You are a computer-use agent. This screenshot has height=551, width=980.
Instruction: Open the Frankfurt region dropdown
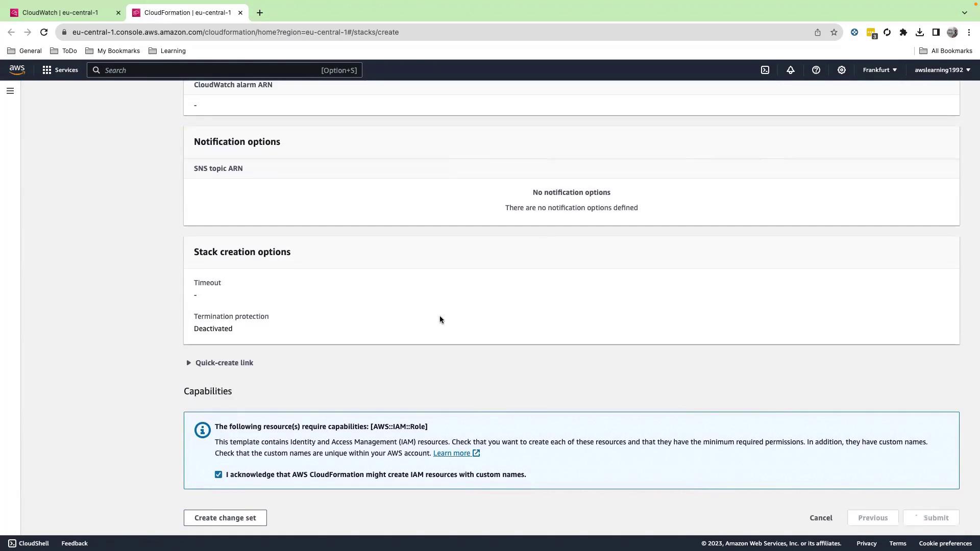pyautogui.click(x=879, y=70)
